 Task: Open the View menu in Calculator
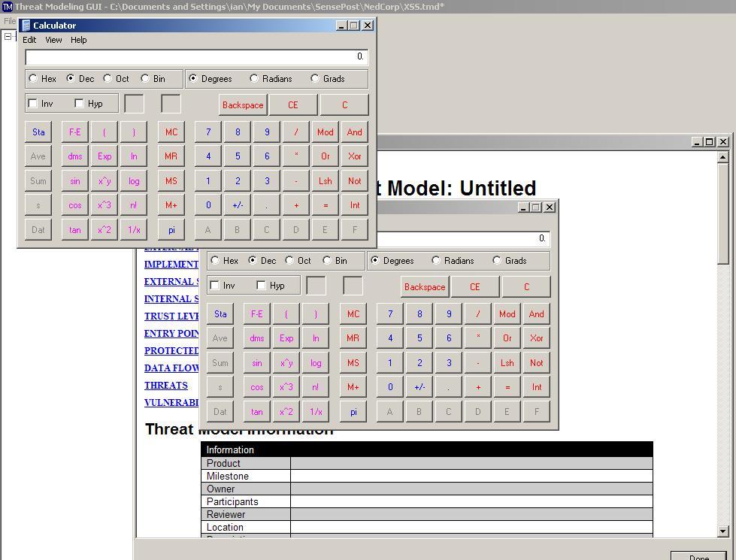tap(53, 40)
